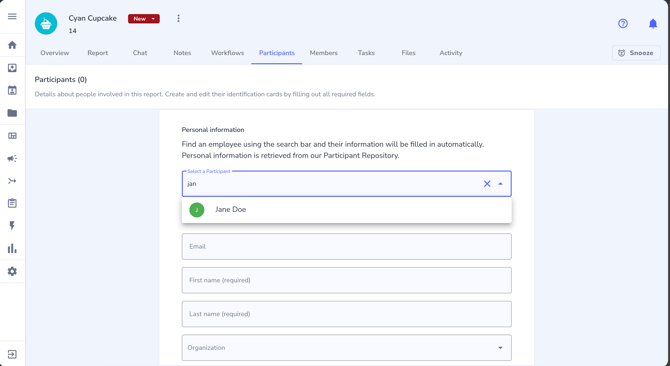Open the folder icon in sidebar

tap(12, 113)
